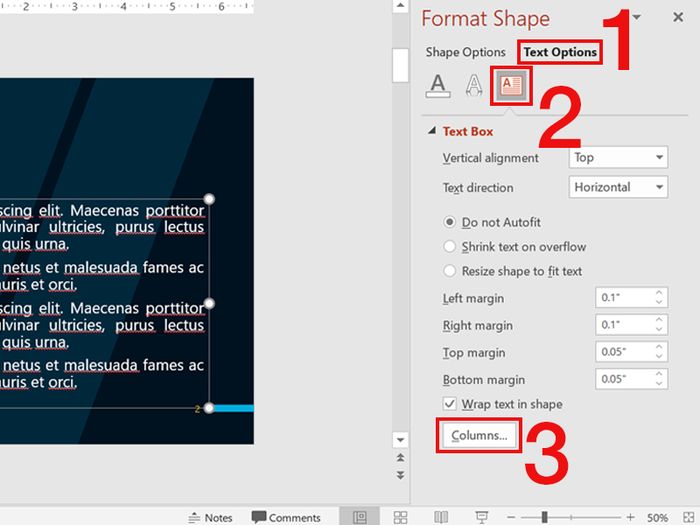Click the Text Options tab
The height and width of the screenshot is (525, 700).
(559, 52)
